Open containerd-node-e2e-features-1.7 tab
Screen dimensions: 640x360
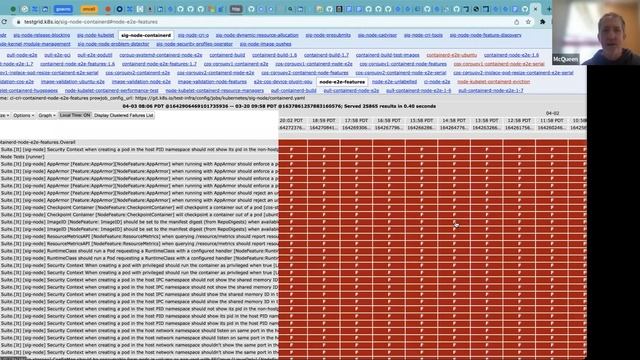159,64
